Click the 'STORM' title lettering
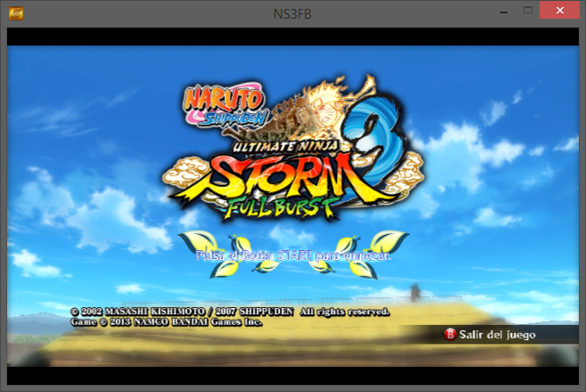Viewport: 586px width, 392px height. (284, 177)
